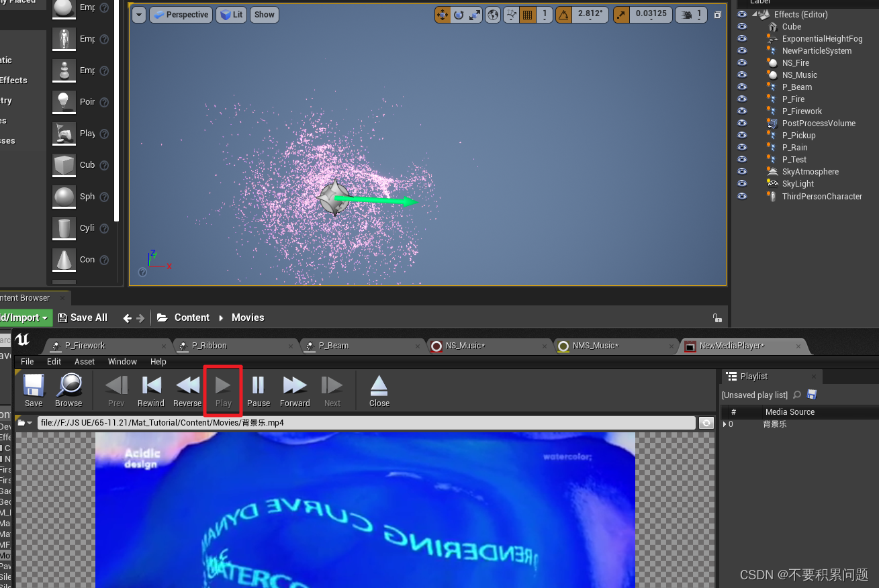Click the world/local coordinate globe icon

pyautogui.click(x=493, y=14)
